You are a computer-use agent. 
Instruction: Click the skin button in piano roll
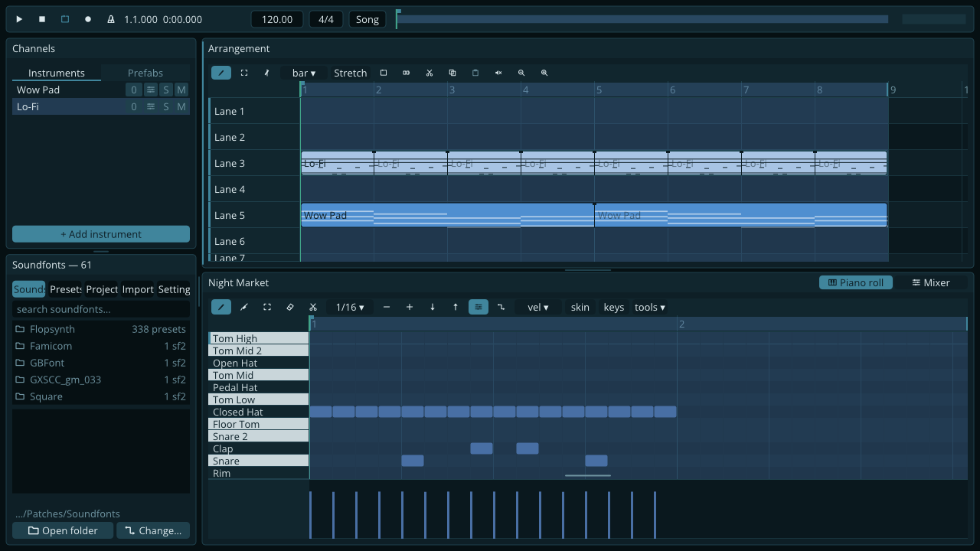[580, 307]
